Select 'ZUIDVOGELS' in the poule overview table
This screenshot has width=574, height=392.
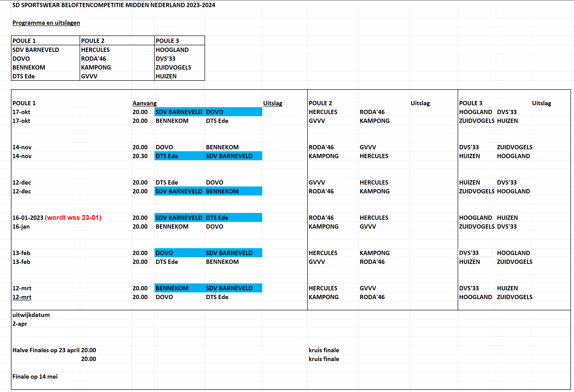tap(173, 67)
